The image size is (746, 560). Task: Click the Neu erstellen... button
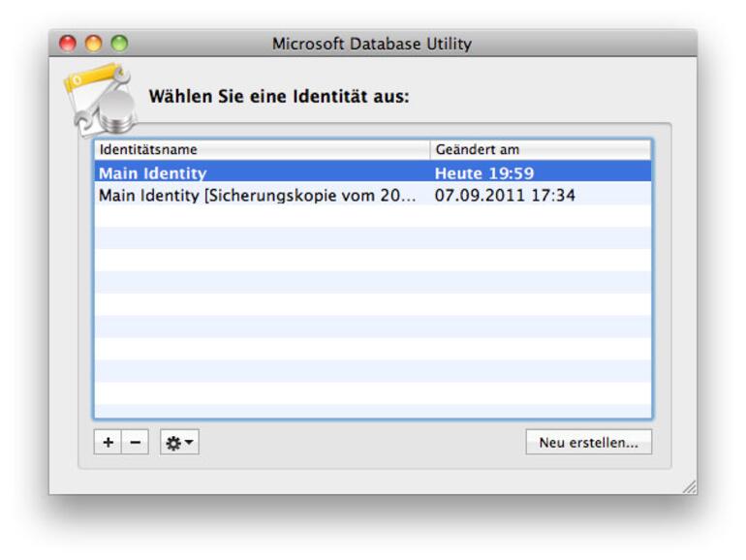(588, 442)
